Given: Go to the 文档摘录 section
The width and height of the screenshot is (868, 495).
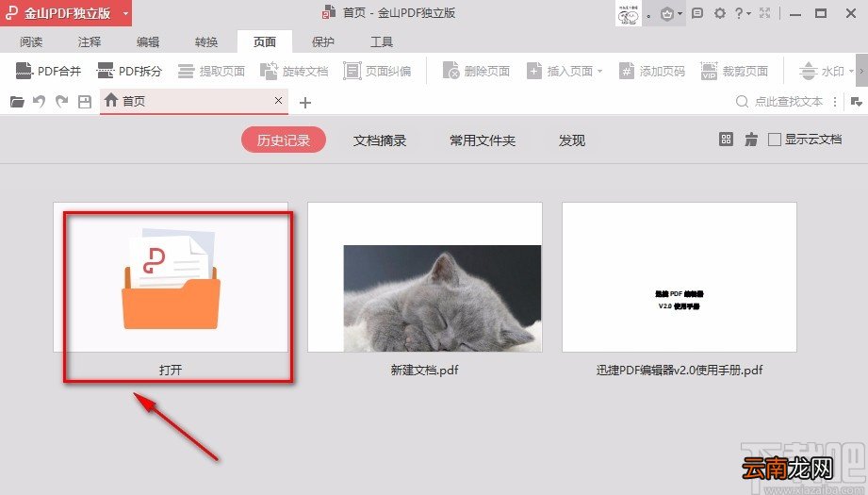Looking at the screenshot, I should tap(380, 140).
